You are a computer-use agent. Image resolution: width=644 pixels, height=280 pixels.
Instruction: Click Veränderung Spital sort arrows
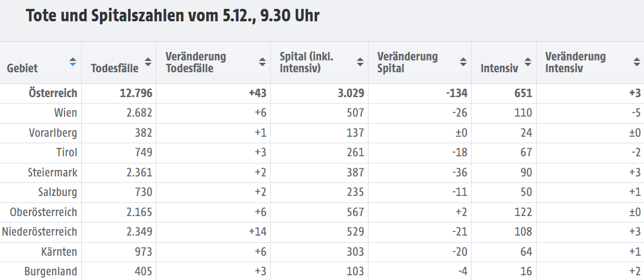pyautogui.click(x=463, y=62)
